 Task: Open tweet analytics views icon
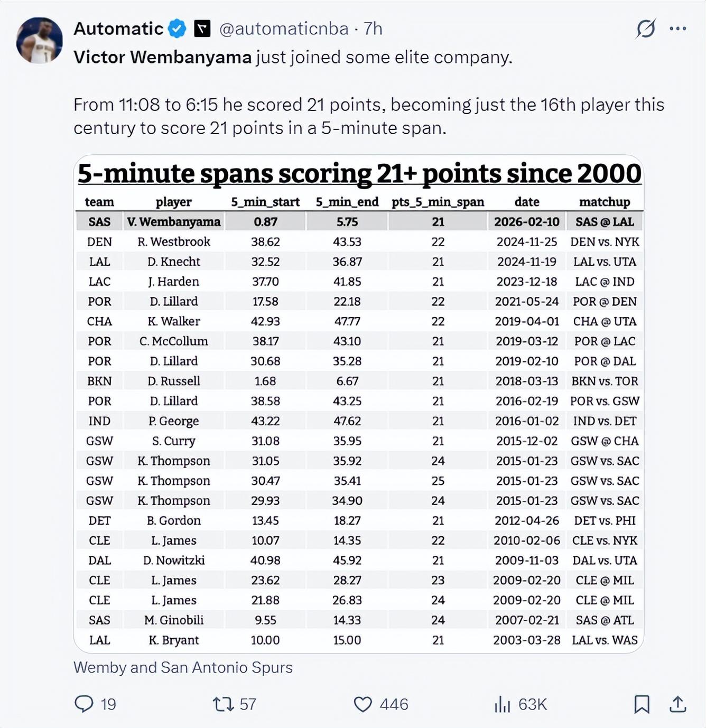coord(502,704)
